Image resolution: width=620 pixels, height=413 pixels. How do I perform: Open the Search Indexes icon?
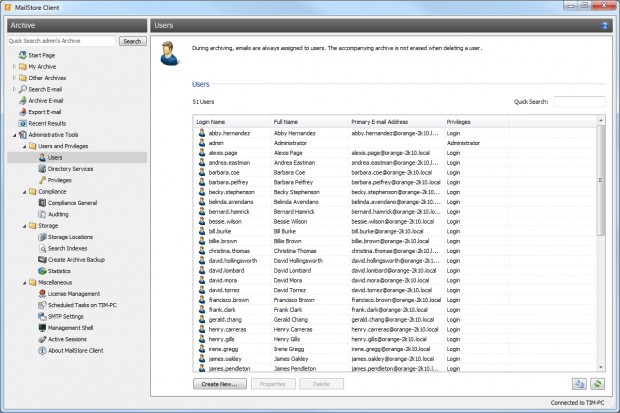click(42, 248)
